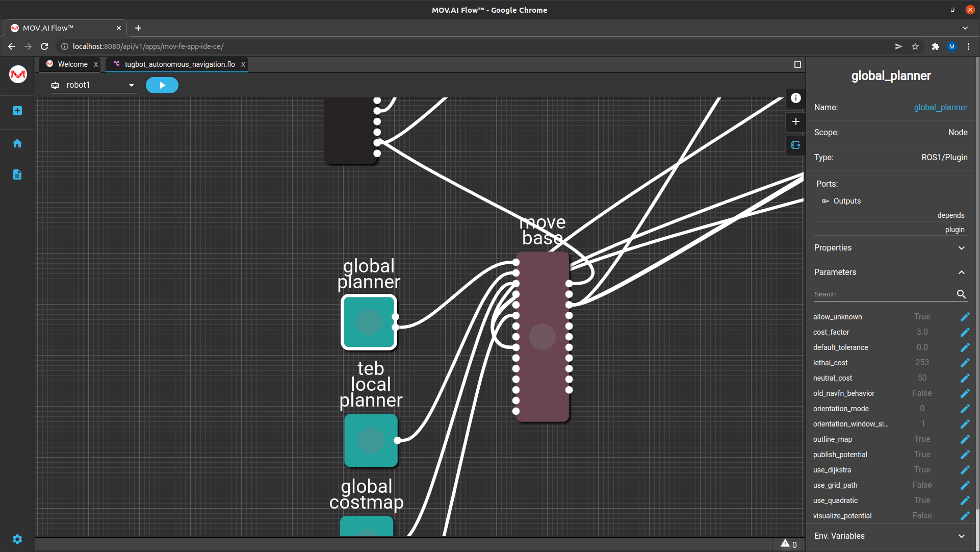
Task: Open Chrome extensions puzzle icon
Action: pos(935,46)
